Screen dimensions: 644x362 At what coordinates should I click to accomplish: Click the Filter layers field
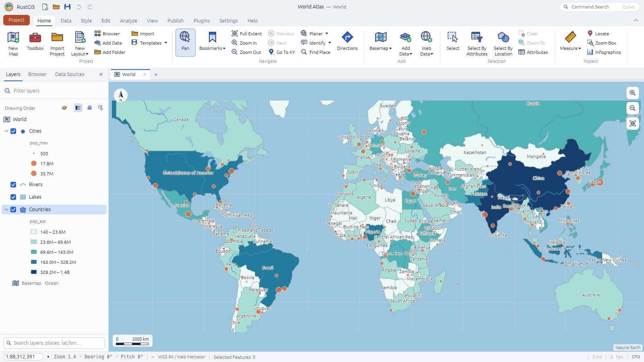coord(54,91)
